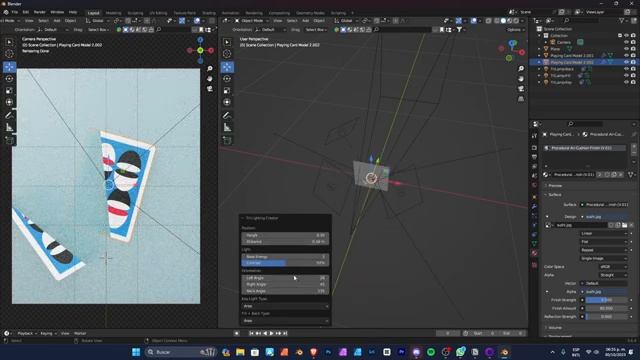Screen dimensions: 640x360
Task: Toggle camera view icon in the right viewport
Action: [521, 89]
